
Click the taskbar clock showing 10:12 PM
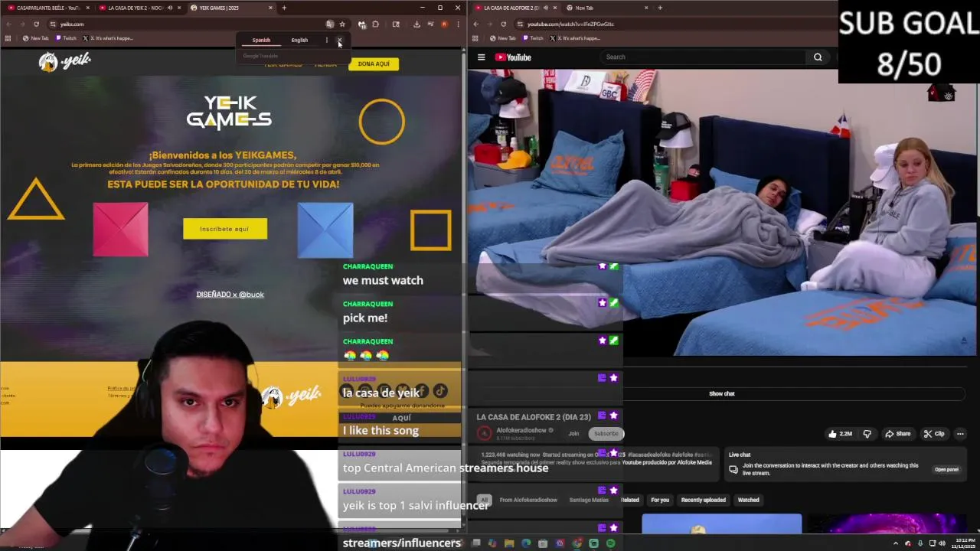pos(963,543)
